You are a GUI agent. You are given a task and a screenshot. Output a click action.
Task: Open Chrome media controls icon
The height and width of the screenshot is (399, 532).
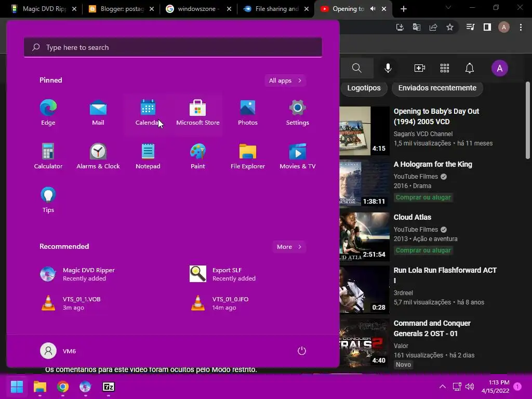[471, 27]
